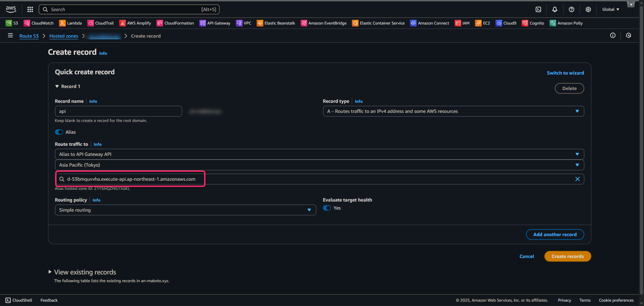Clear the alias target endpoint field

pos(578,179)
